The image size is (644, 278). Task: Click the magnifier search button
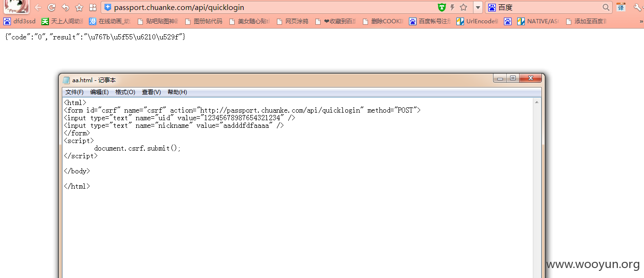point(606,8)
